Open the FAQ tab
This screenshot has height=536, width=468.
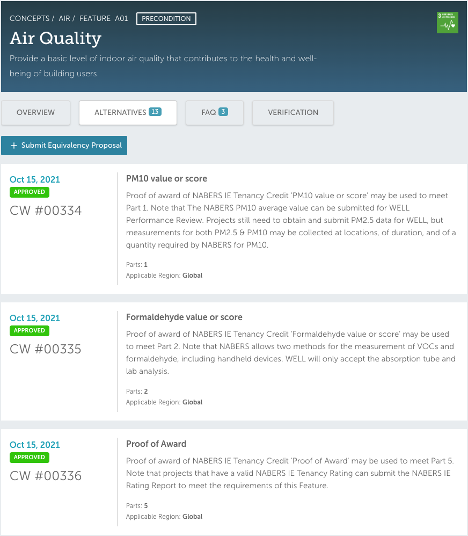(214, 112)
